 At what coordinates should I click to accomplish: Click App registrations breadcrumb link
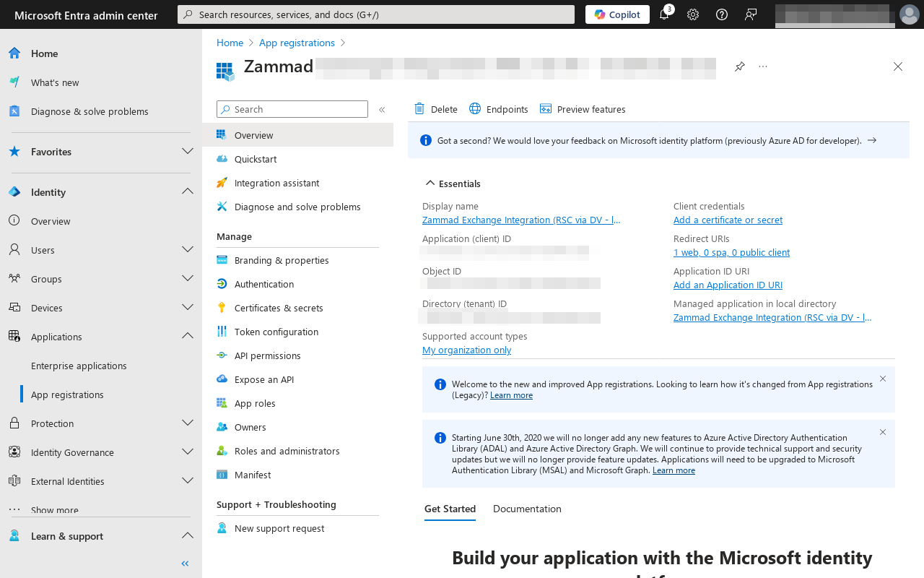tap(297, 43)
